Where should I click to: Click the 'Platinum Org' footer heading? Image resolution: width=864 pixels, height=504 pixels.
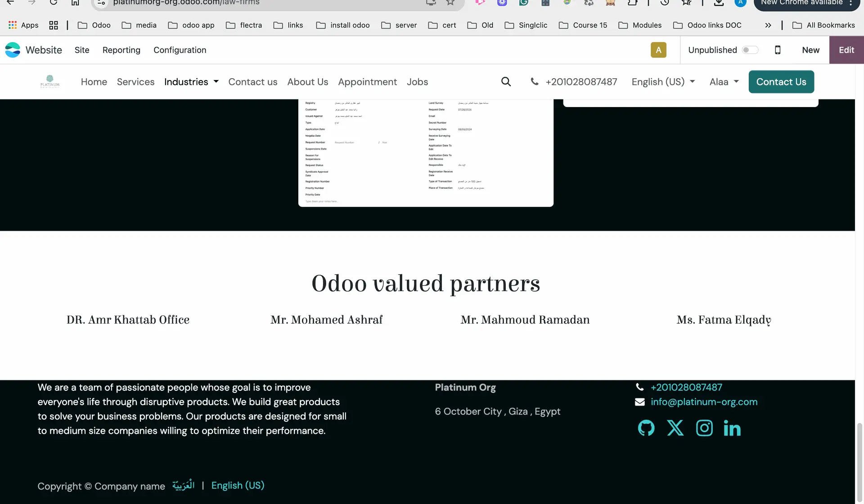point(465,388)
